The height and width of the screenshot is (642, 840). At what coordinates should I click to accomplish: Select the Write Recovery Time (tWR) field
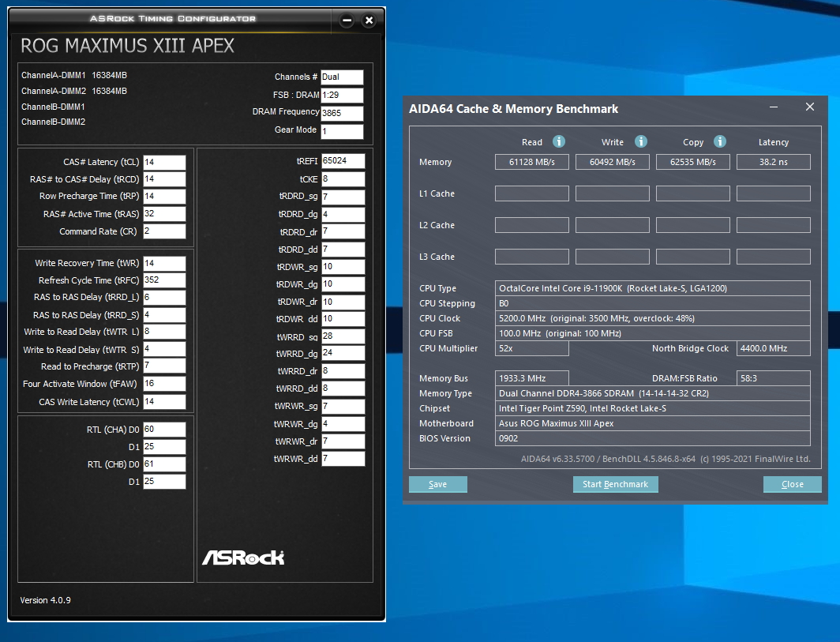164,264
